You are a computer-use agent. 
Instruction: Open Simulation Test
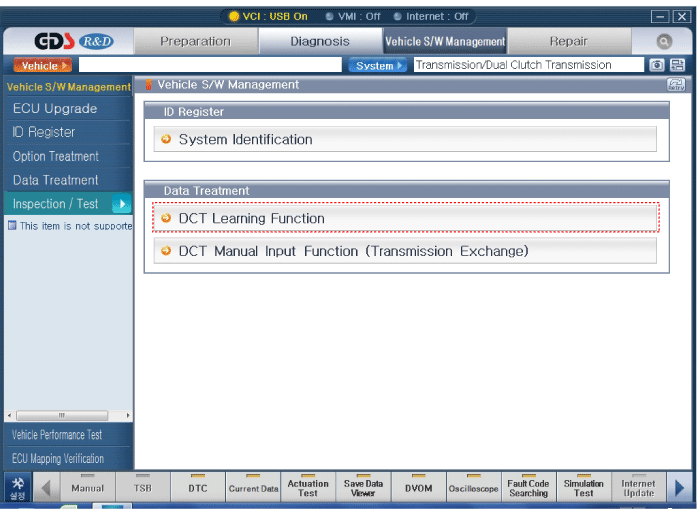583,488
